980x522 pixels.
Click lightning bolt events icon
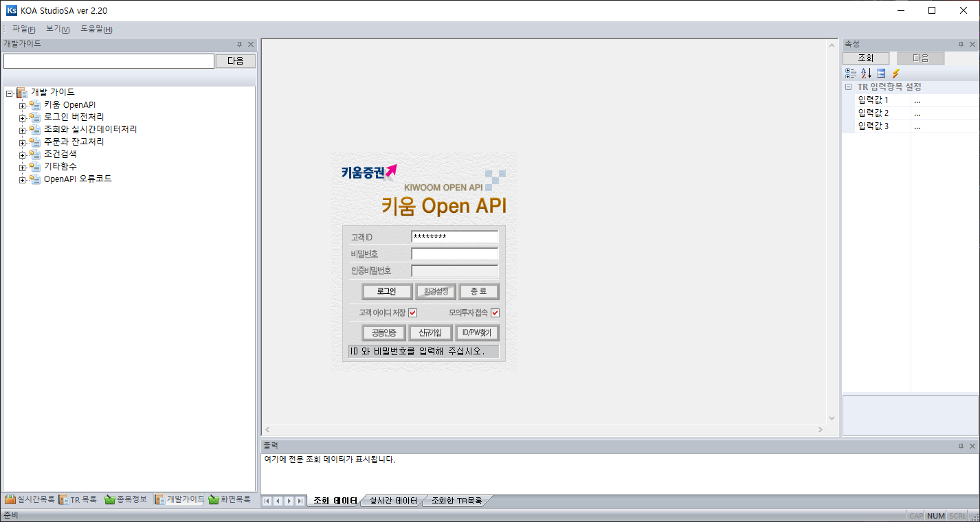point(895,73)
